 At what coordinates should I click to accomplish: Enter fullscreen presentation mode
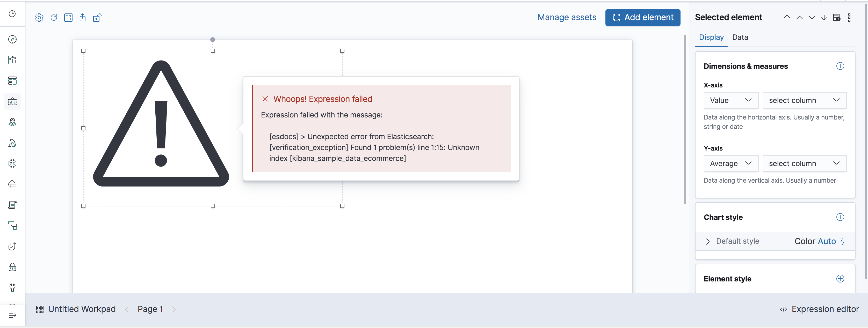[x=68, y=18]
